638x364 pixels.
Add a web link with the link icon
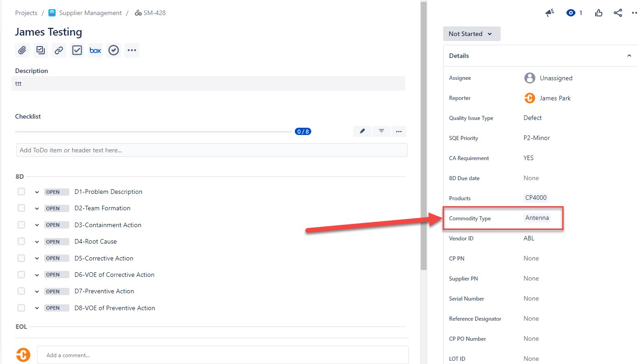pos(58,50)
